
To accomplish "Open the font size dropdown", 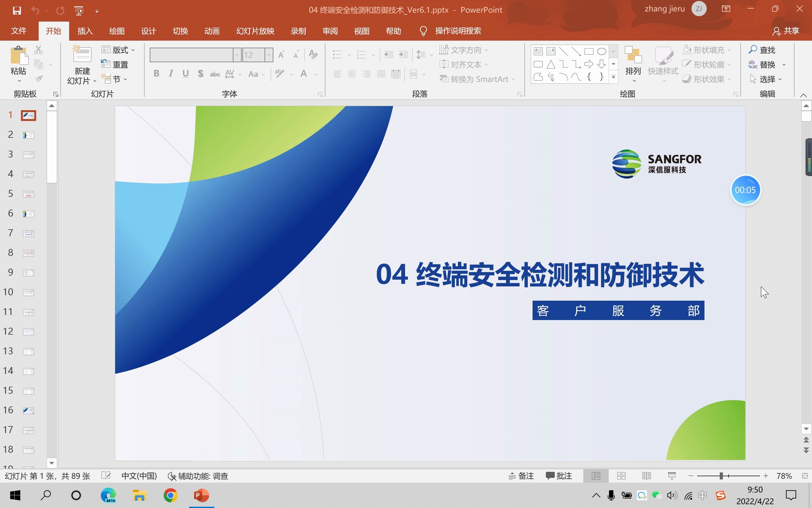I will [269, 55].
